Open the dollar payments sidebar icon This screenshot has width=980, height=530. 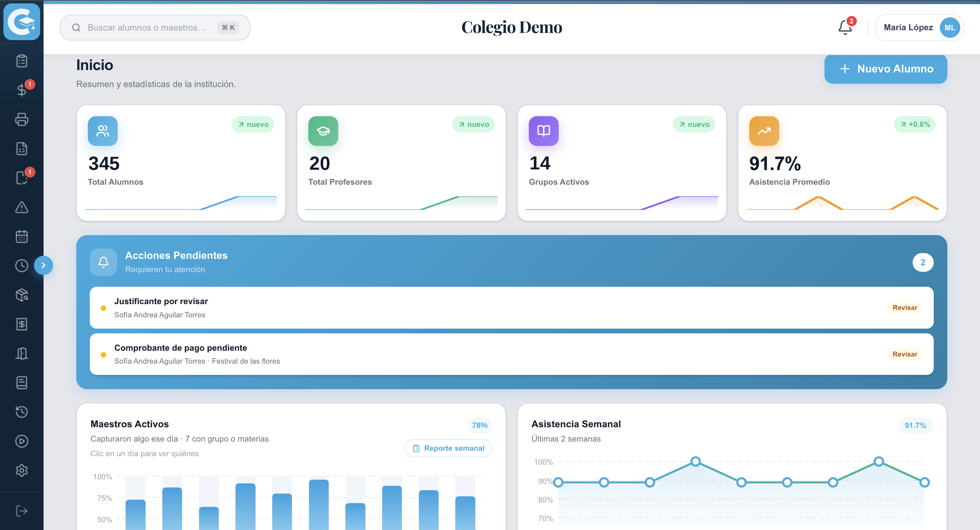(x=22, y=90)
